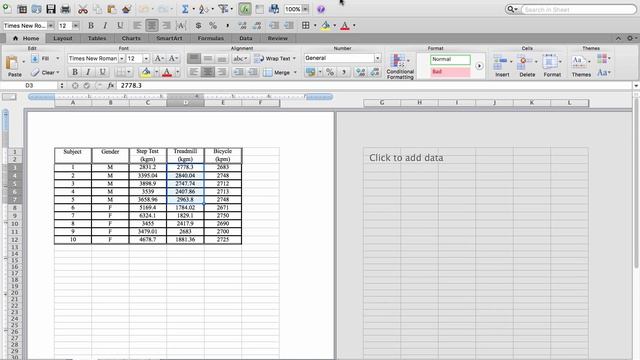The height and width of the screenshot is (360, 640).
Task: Switch to the Data tab
Action: pos(246,38)
